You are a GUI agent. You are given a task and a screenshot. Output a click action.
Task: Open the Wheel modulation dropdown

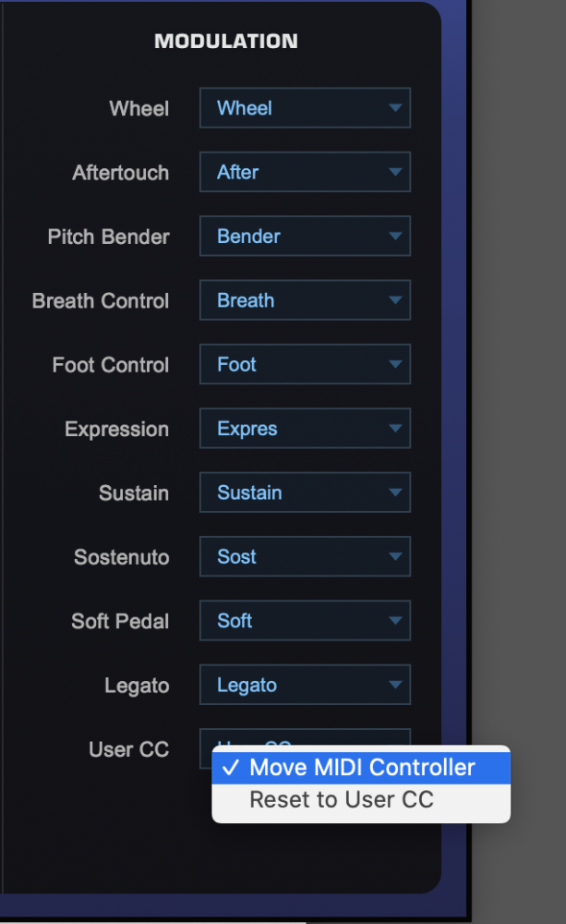[x=305, y=108]
